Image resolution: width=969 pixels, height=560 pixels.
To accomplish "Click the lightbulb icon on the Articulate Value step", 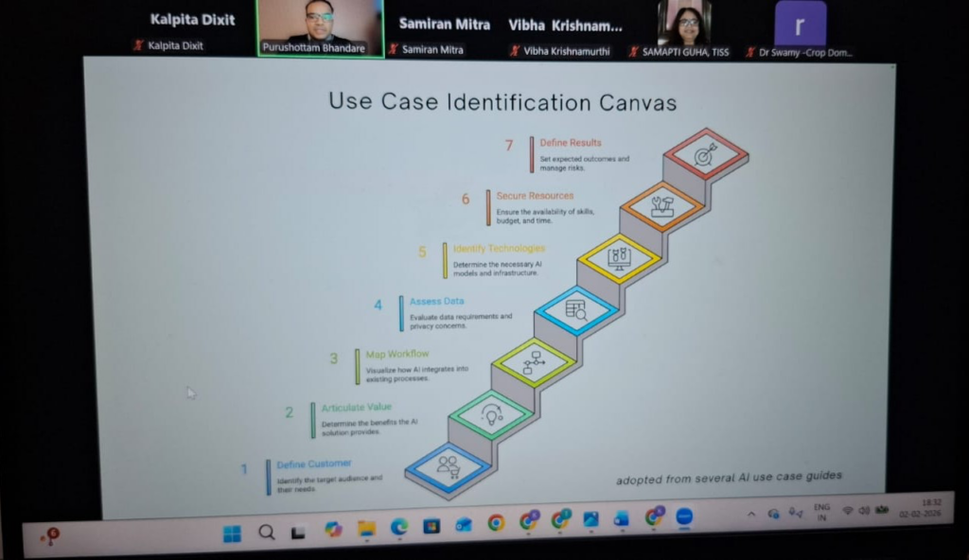I will point(491,414).
